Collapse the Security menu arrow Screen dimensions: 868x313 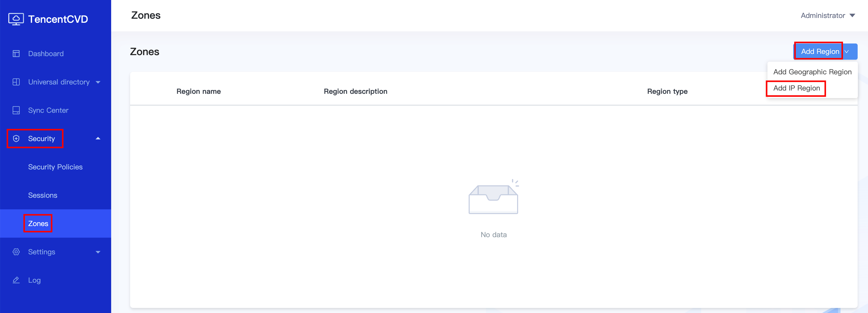tap(98, 138)
